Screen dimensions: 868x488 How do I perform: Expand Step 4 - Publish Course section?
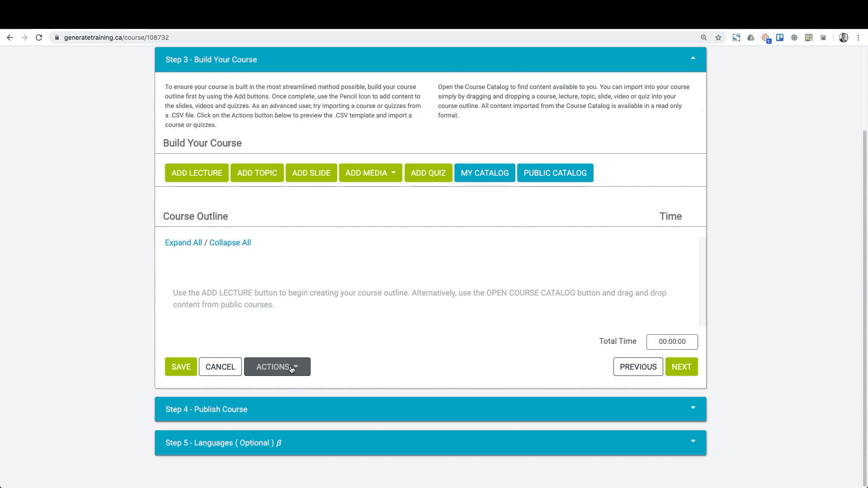tap(430, 409)
